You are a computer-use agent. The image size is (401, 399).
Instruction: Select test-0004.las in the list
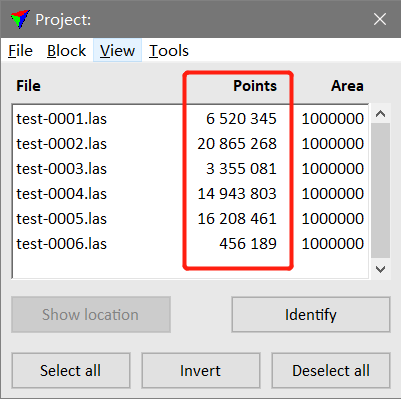[190, 194]
